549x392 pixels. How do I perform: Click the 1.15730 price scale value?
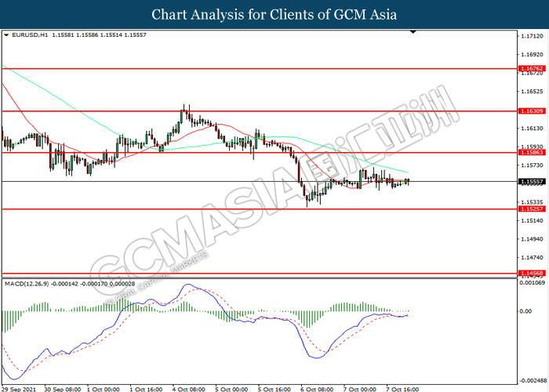tap(532, 165)
